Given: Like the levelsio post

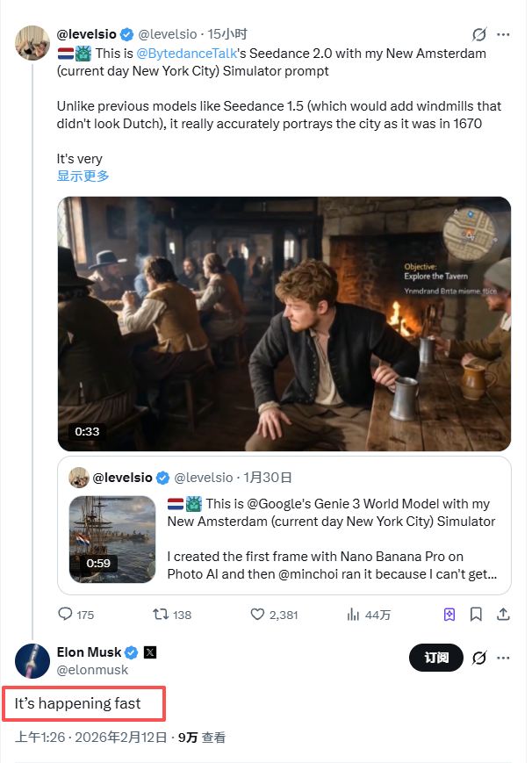Looking at the screenshot, I should (x=259, y=615).
